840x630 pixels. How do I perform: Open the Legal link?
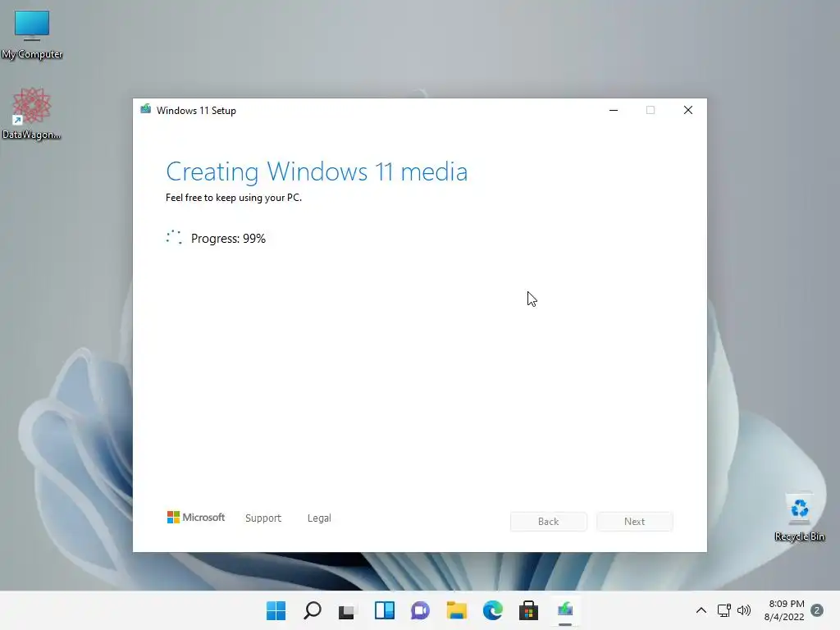[319, 518]
